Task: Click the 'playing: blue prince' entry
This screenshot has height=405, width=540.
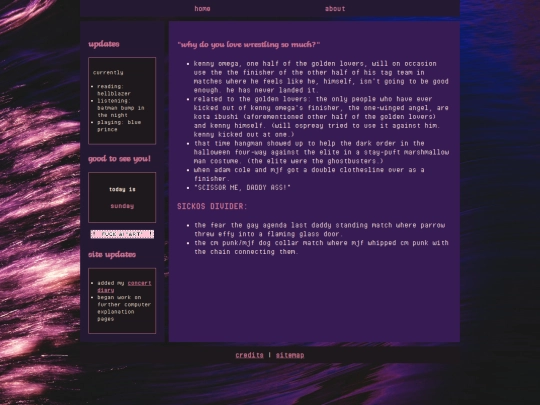Action: click(119, 126)
